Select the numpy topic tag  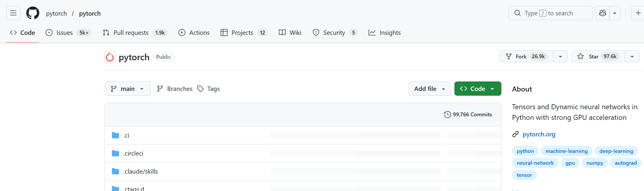tap(595, 163)
